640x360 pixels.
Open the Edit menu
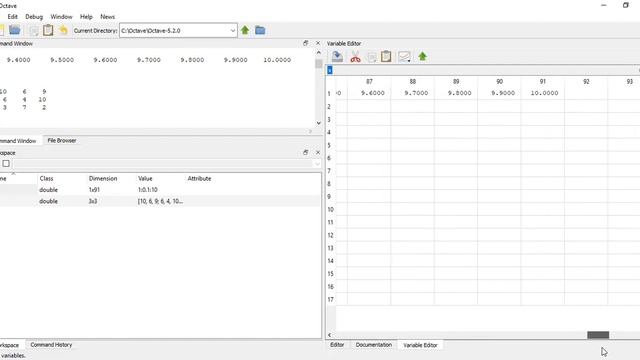pyautogui.click(x=12, y=17)
